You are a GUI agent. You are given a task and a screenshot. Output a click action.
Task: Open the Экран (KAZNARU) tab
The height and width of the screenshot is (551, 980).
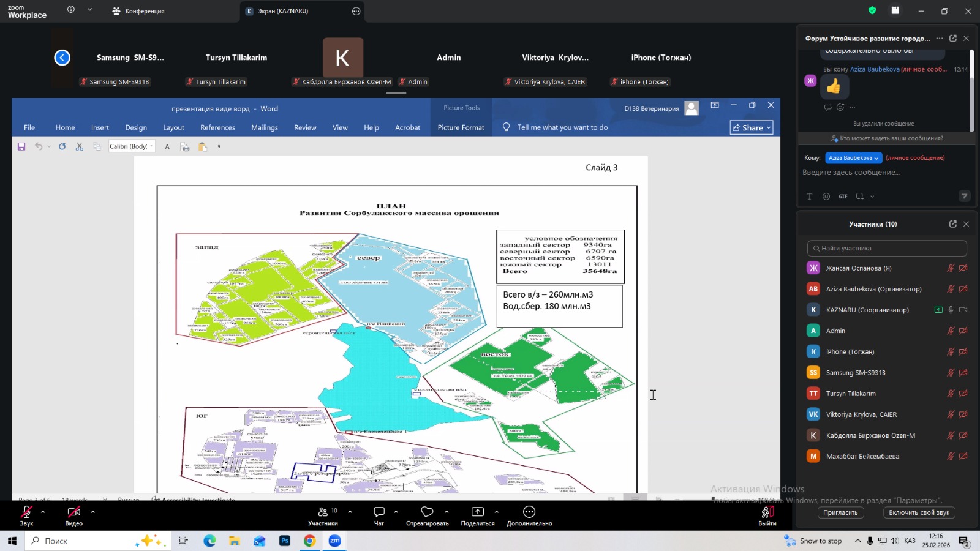(283, 11)
